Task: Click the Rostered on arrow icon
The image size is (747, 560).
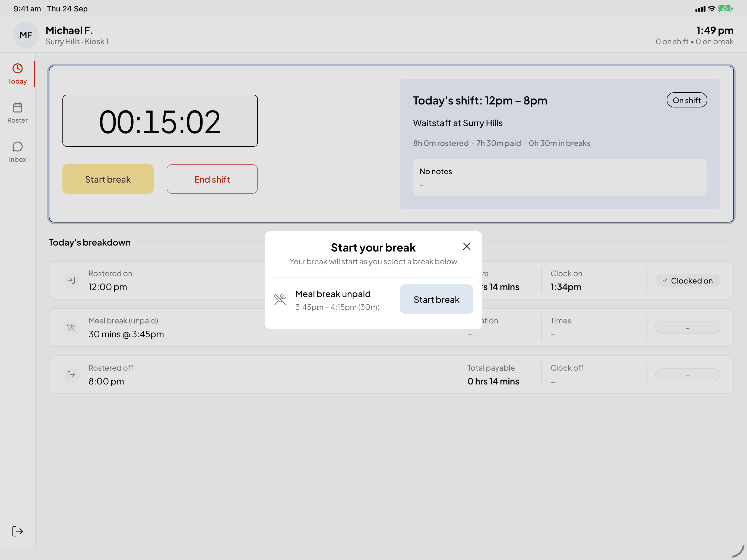Action: pyautogui.click(x=71, y=280)
